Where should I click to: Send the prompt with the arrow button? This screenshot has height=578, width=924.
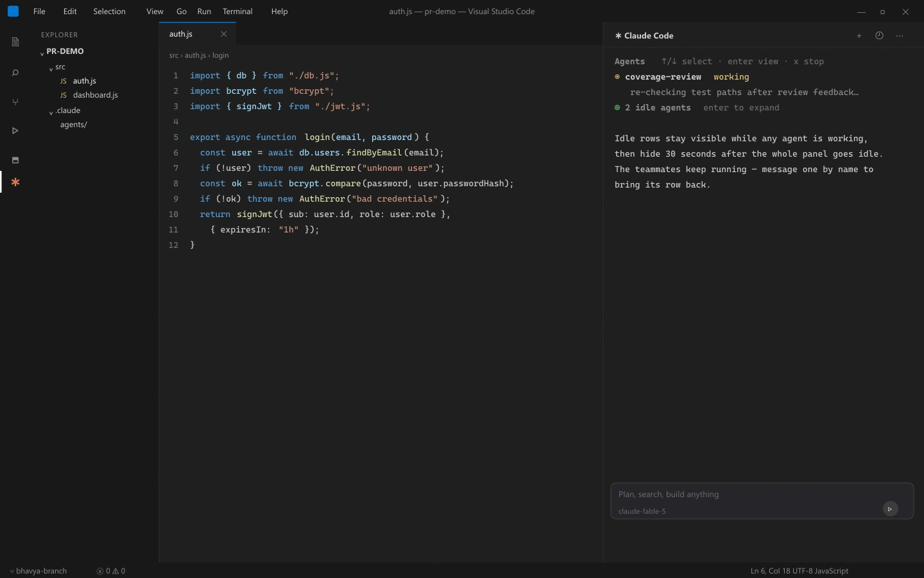coord(891,509)
